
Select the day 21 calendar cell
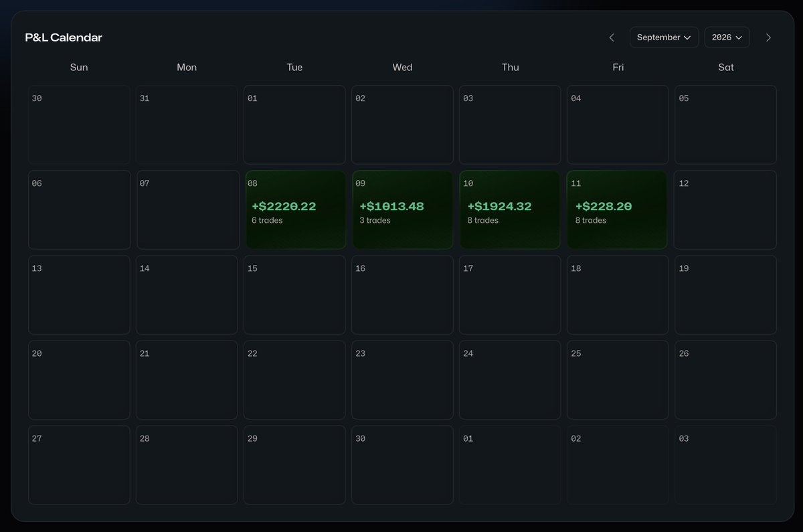(187, 380)
